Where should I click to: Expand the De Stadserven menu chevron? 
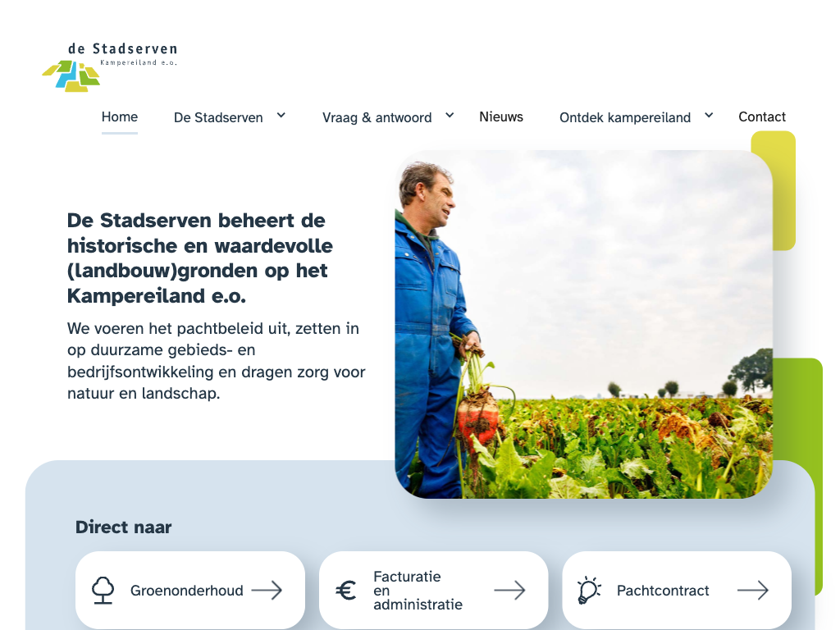tap(281, 115)
